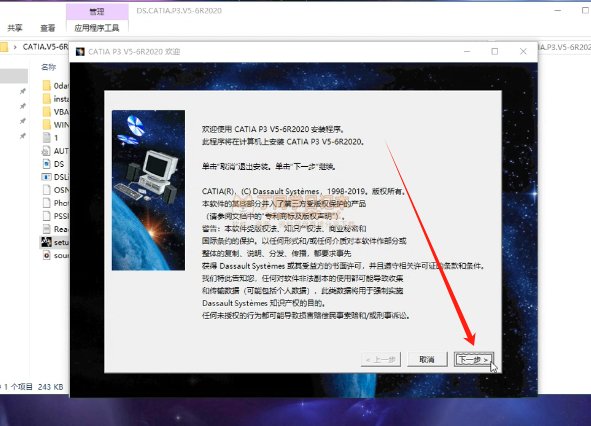This screenshot has width=591, height=426.
Task: Click the second quick access pin icon
Action: coord(23,106)
